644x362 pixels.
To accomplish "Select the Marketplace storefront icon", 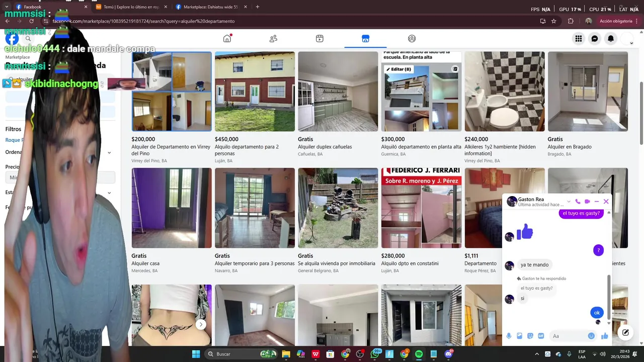I will (x=365, y=39).
